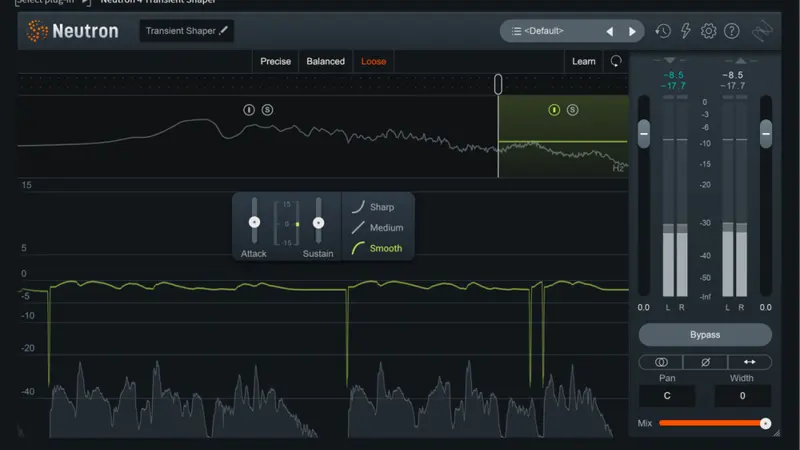
Task: Click the output meter up-triangle icon
Action: (741, 60)
